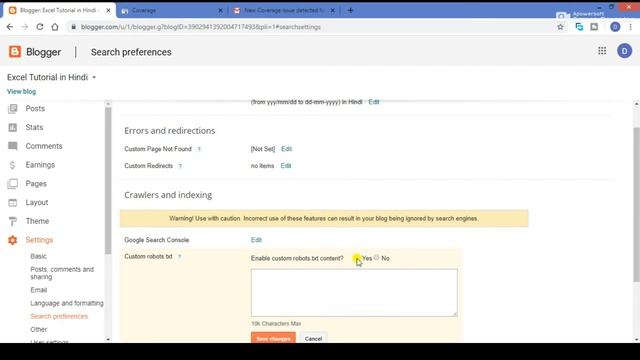640x360 pixels.
Task: Click the browser forward arrow
Action: [24, 27]
